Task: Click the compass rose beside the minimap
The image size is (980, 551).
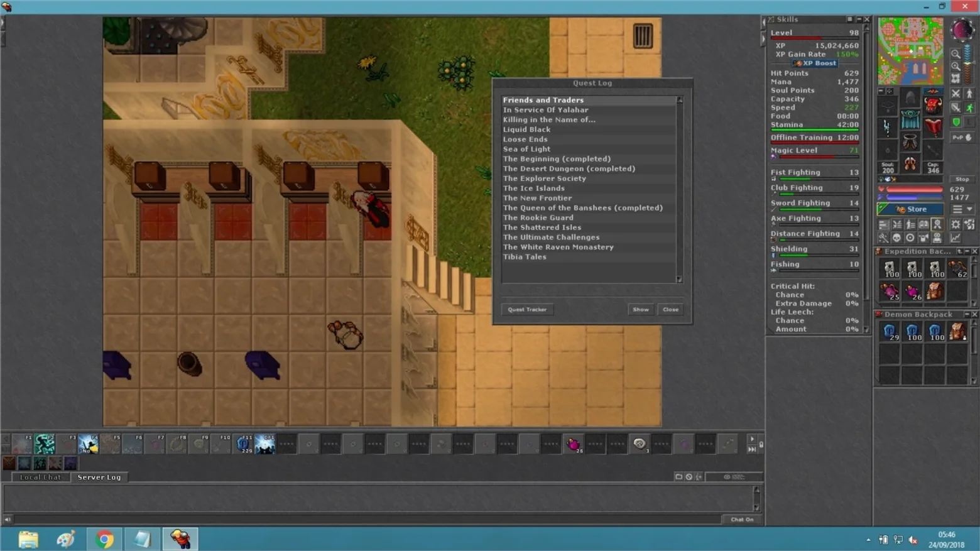Action: tap(962, 30)
